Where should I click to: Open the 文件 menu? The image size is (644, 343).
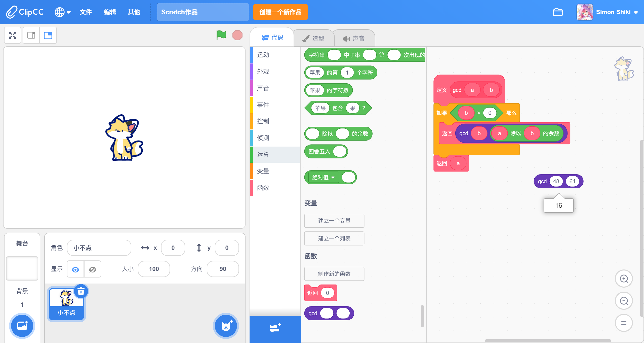click(86, 12)
